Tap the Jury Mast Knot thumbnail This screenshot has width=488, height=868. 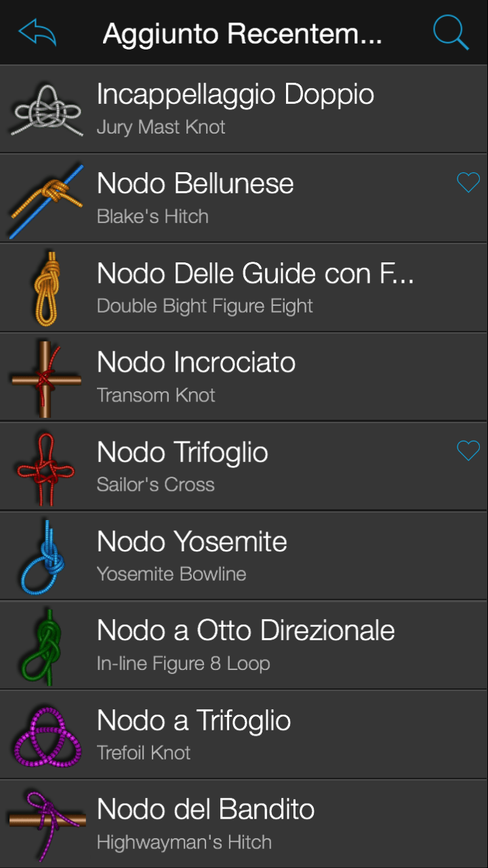(x=46, y=110)
